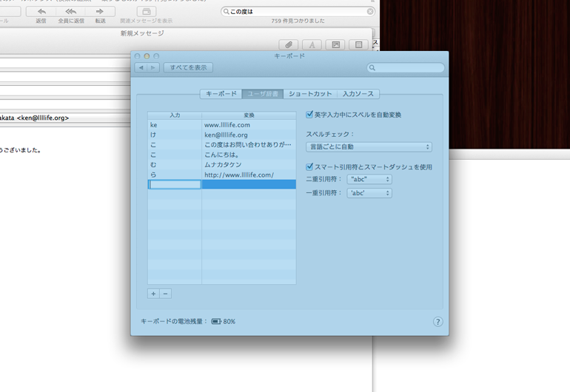The height and width of the screenshot is (392, 570).
Task: Switch to the ショートカット tab
Action: [x=310, y=94]
